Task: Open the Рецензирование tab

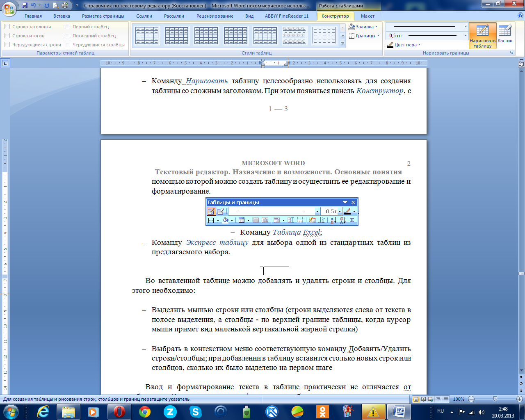Action: 215,16
